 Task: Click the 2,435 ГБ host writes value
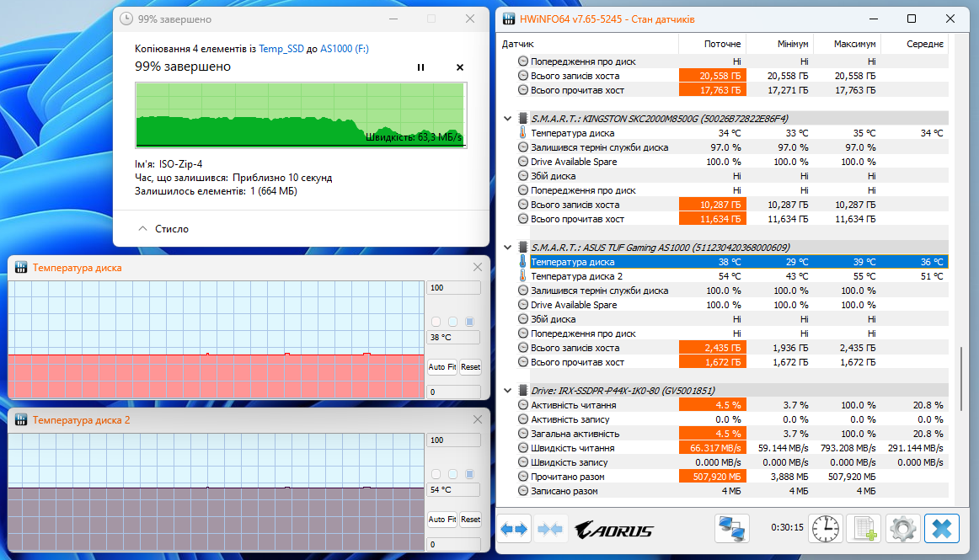point(713,349)
